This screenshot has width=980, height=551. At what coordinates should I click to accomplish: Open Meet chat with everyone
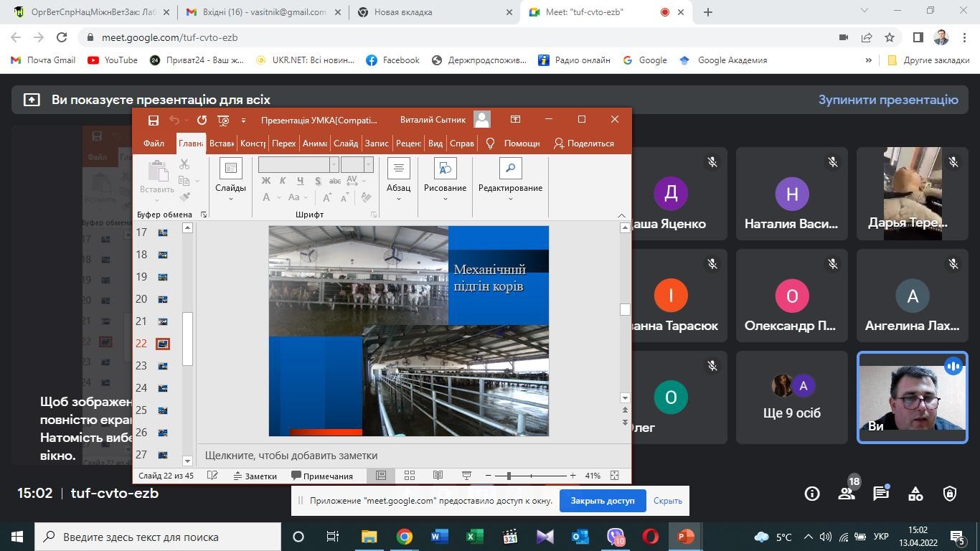881,494
